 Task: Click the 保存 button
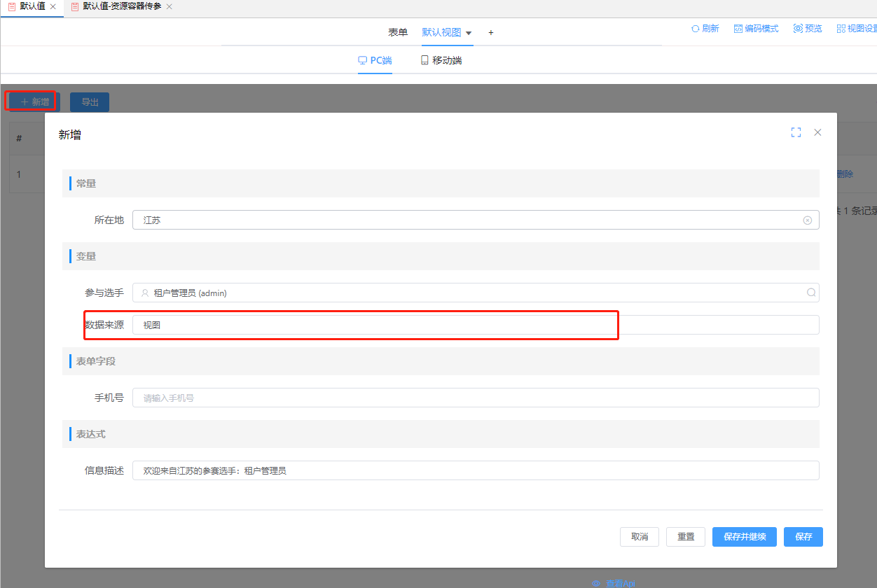coord(803,537)
